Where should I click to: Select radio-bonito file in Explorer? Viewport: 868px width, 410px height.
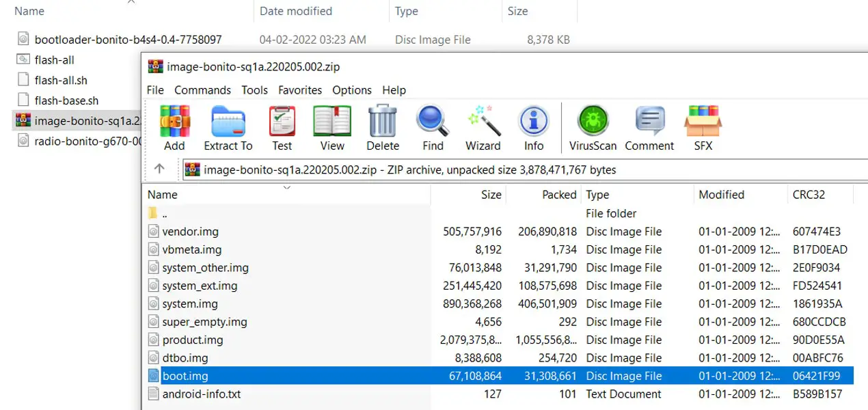click(x=87, y=141)
